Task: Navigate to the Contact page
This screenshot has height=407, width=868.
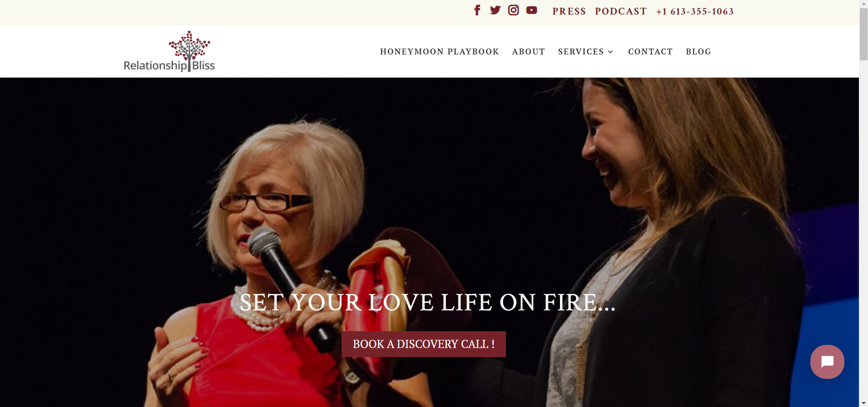Action: tap(650, 52)
